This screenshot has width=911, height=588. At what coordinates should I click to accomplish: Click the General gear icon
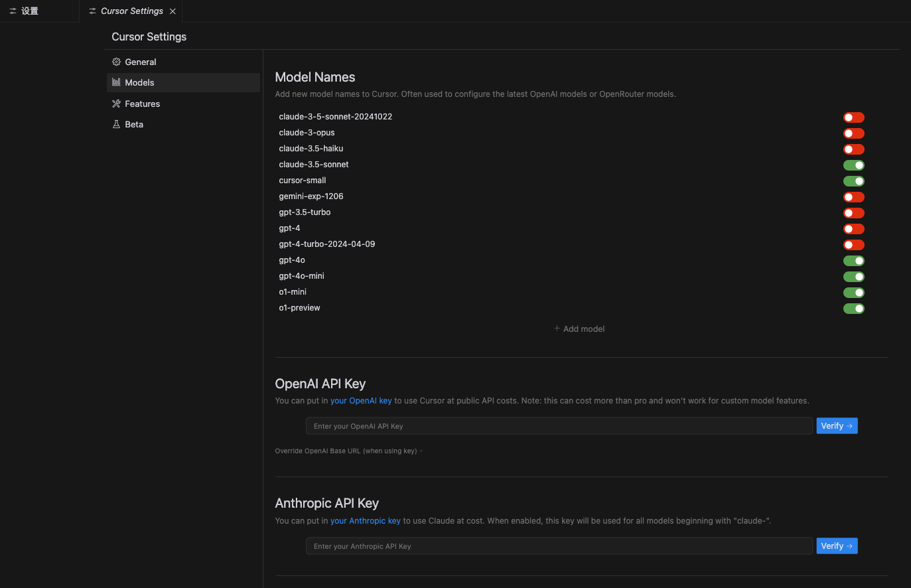(116, 62)
